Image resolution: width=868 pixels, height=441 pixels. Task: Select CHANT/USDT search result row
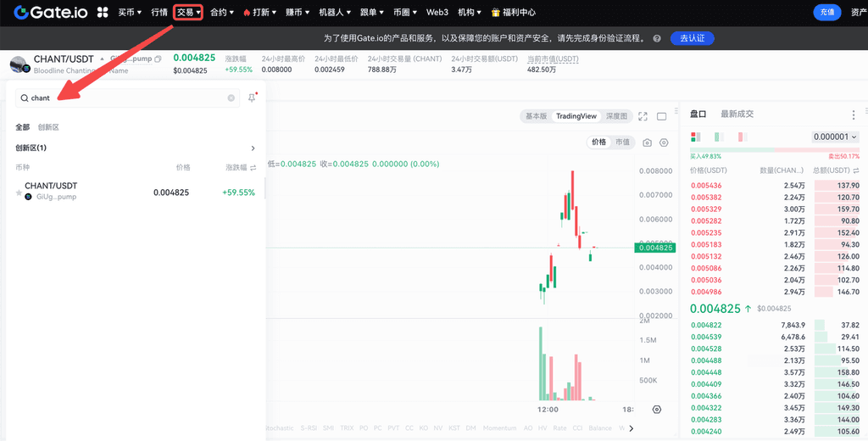[136, 192]
